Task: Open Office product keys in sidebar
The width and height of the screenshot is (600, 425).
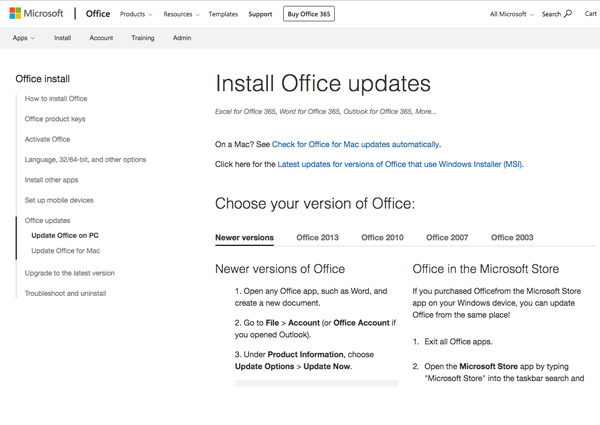Action: pyautogui.click(x=55, y=119)
